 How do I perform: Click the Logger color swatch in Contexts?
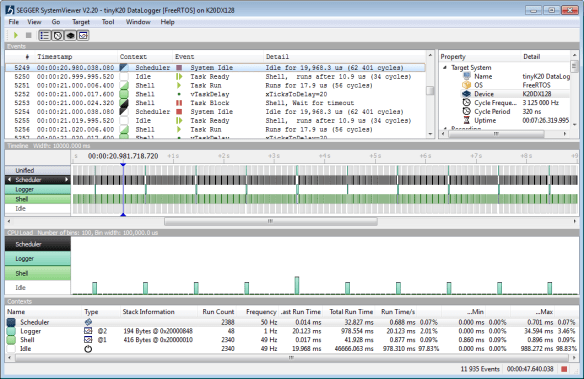click(x=11, y=331)
